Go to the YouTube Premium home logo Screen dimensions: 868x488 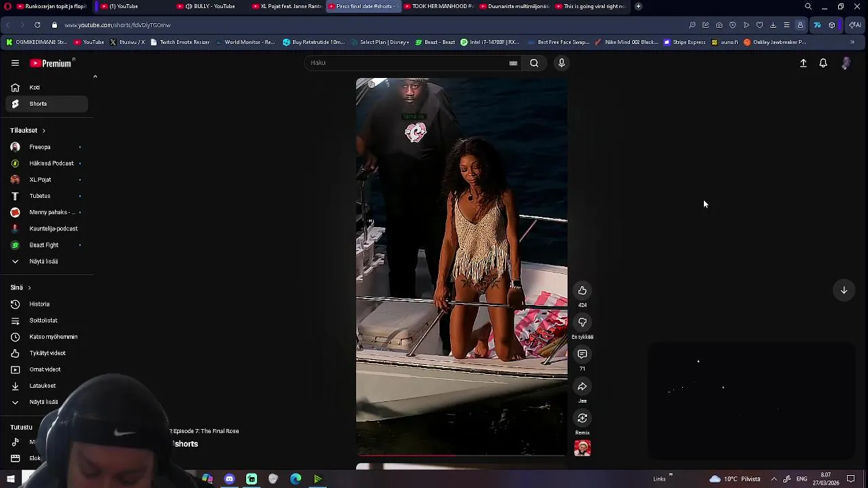tap(52, 63)
